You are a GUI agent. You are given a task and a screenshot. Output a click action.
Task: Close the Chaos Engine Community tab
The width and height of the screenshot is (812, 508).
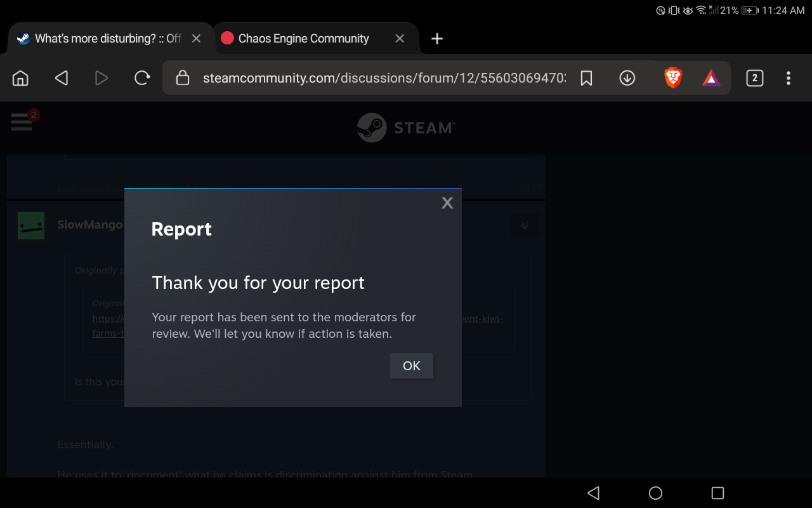click(400, 39)
